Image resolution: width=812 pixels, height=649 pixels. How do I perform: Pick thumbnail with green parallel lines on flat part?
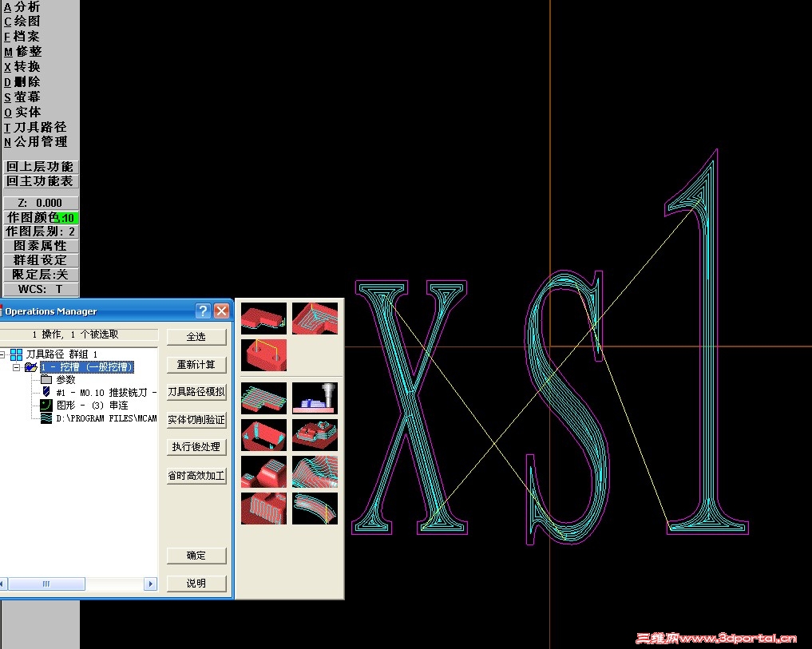[x=263, y=398]
